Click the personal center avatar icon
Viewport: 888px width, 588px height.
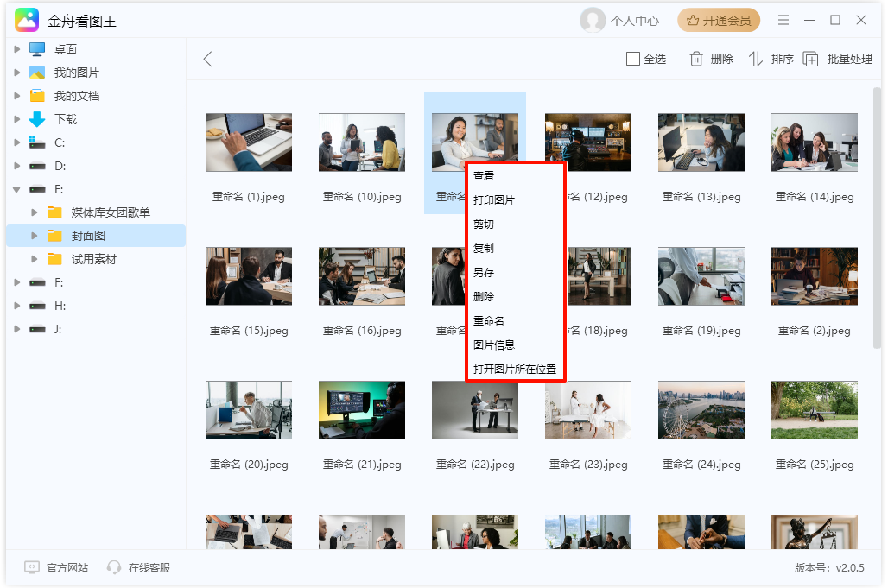click(x=593, y=21)
